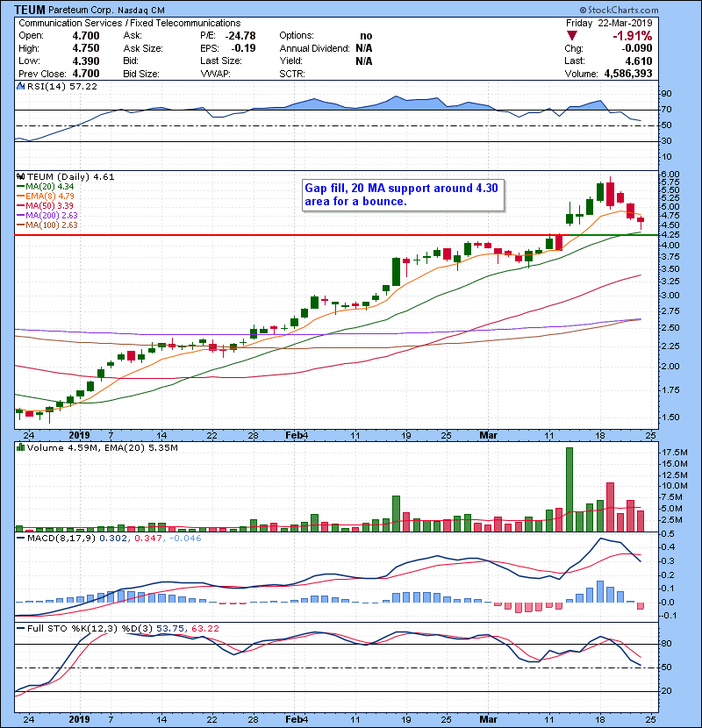The height and width of the screenshot is (728, 702).
Task: Click the 2019 label on price chart axis
Action: click(x=80, y=436)
